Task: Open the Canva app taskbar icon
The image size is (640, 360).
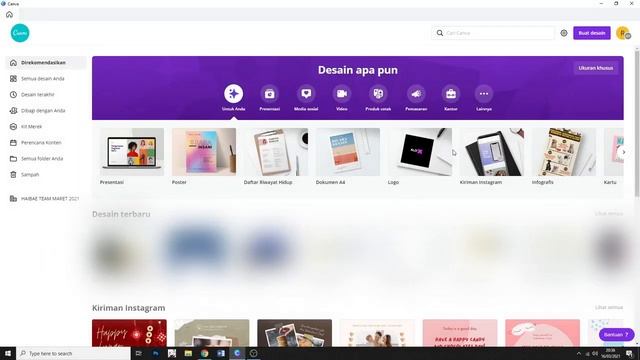Action: click(x=237, y=353)
